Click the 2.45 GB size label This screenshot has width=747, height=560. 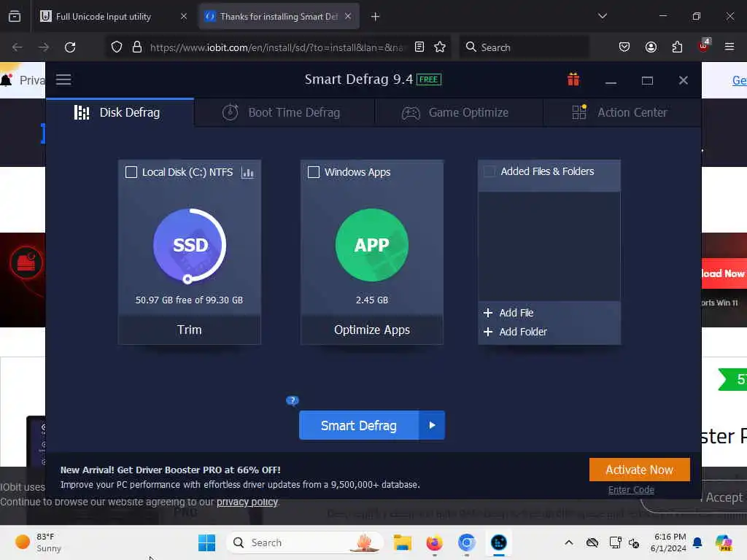click(x=371, y=300)
